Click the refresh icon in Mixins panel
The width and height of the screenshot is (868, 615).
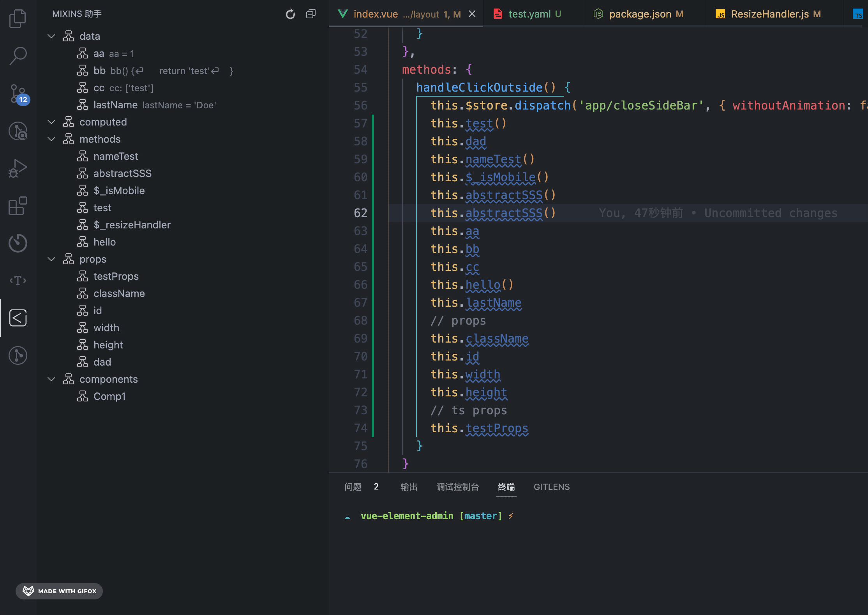point(290,14)
